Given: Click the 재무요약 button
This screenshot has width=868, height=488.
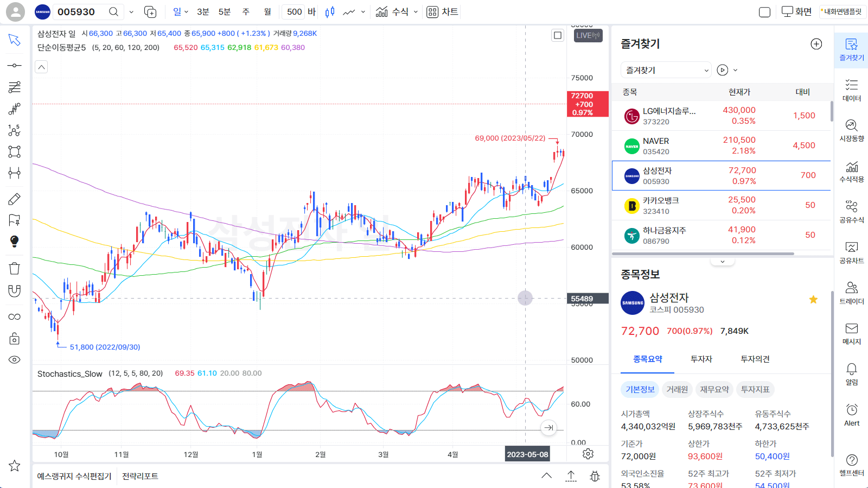Looking at the screenshot, I should pos(714,389).
